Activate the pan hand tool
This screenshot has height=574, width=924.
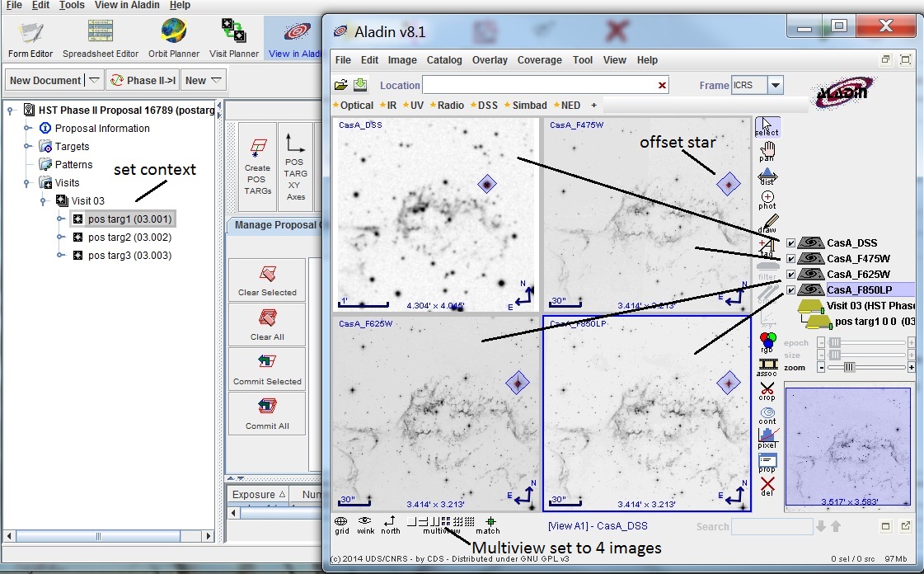coord(767,151)
